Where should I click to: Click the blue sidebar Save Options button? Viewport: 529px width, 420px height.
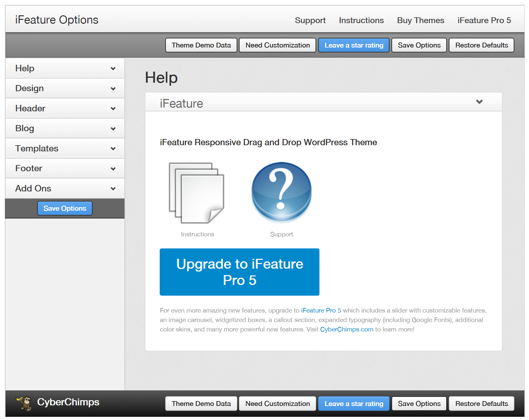65,208
